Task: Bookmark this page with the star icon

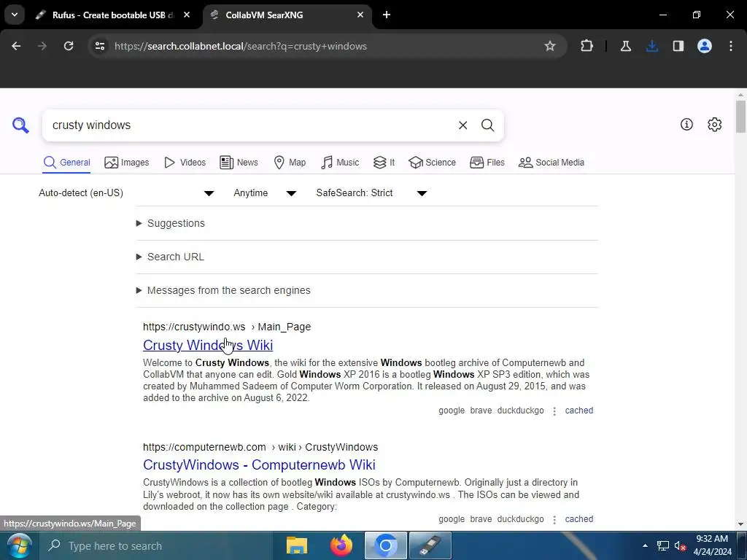Action: coord(550,46)
